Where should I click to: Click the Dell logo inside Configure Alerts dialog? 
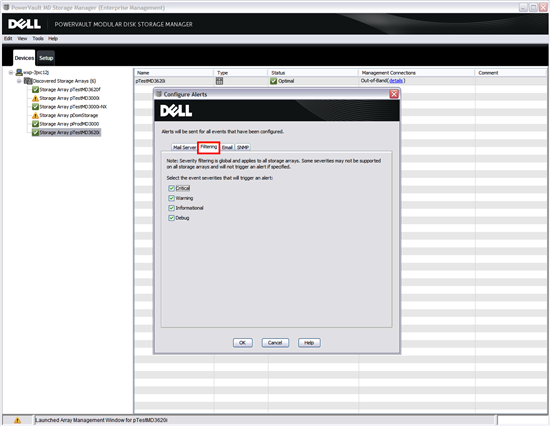click(x=176, y=111)
